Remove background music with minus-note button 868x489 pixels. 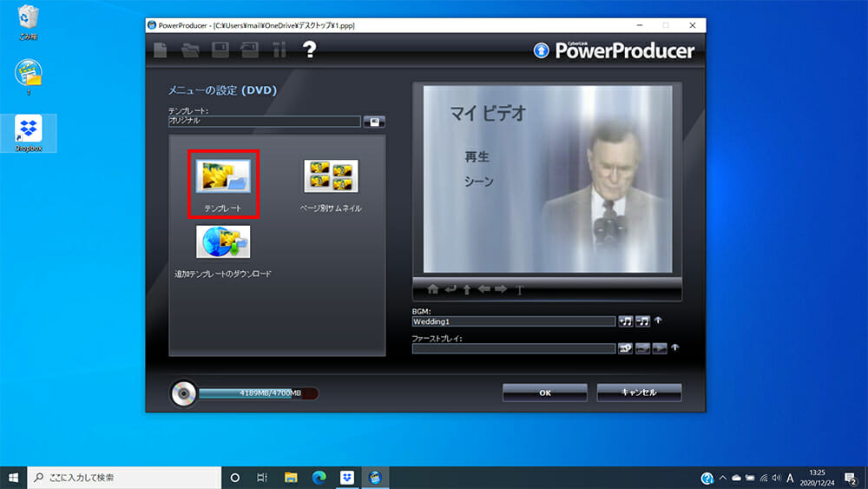pyautogui.click(x=642, y=321)
